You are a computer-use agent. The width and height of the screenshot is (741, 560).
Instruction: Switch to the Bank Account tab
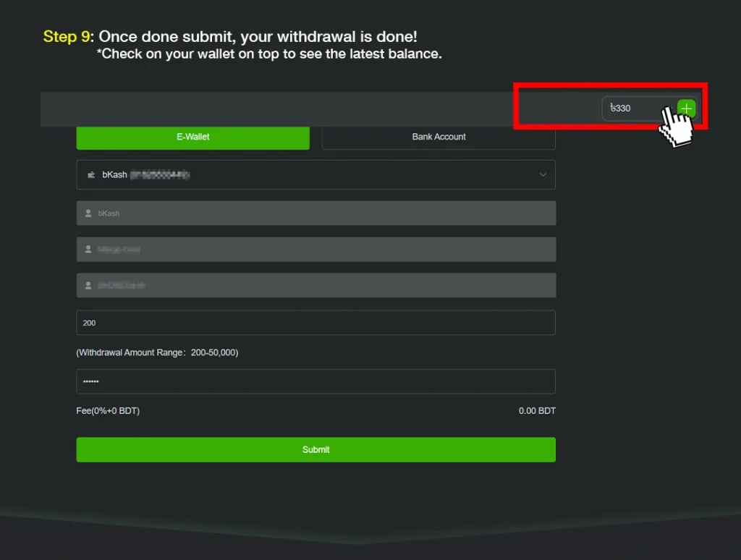click(x=438, y=136)
